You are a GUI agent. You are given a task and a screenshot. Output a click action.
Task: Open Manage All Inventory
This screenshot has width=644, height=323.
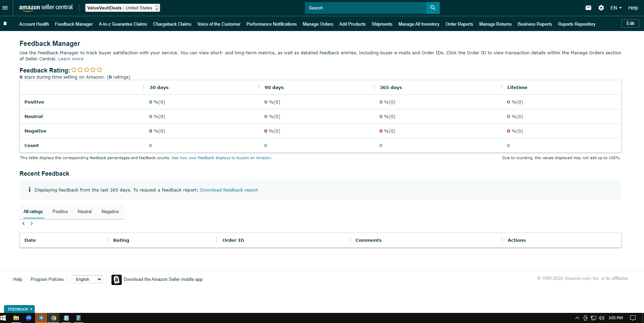[x=419, y=24]
